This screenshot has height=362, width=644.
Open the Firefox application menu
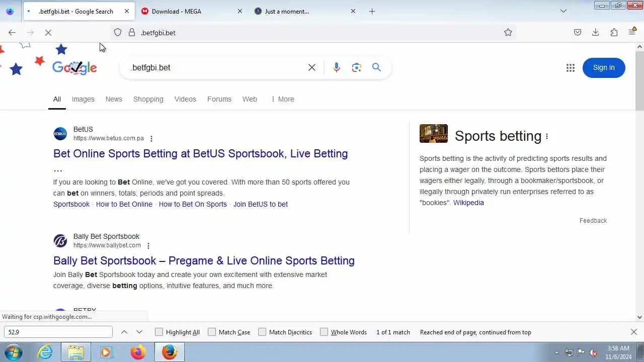(632, 32)
